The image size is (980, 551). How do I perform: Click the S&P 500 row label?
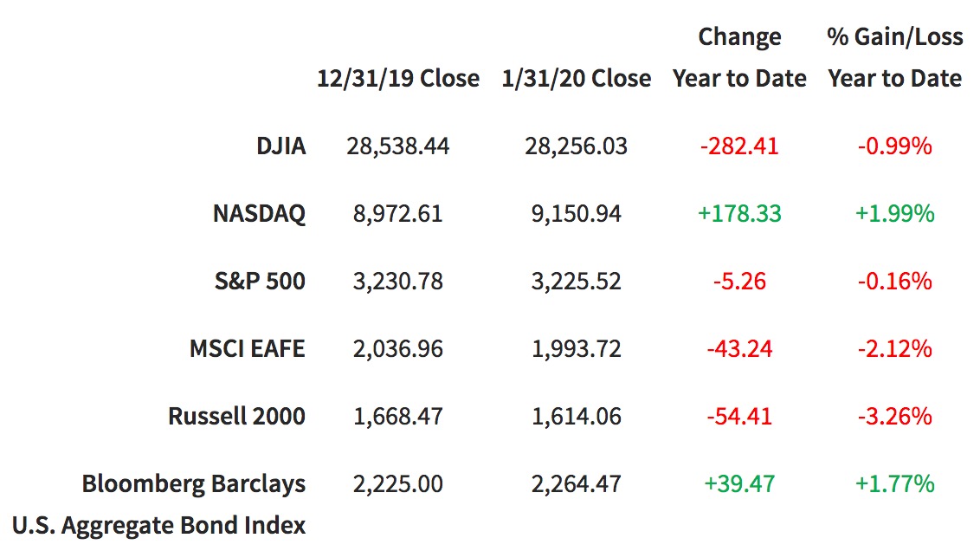click(261, 281)
